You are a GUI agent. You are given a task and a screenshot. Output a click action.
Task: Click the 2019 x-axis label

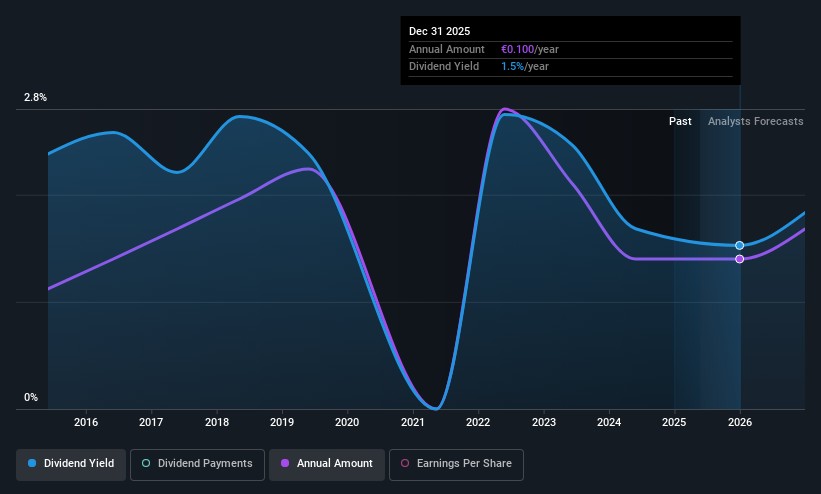point(282,422)
